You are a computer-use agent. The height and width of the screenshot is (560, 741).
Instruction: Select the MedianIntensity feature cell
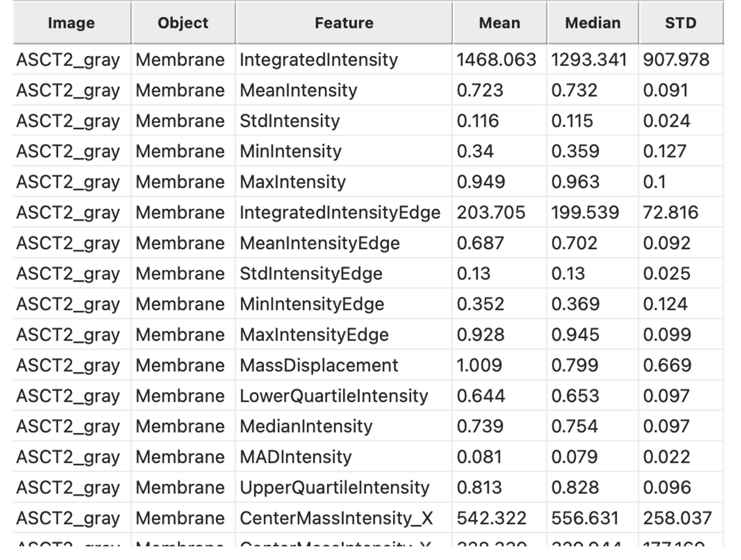click(344, 426)
